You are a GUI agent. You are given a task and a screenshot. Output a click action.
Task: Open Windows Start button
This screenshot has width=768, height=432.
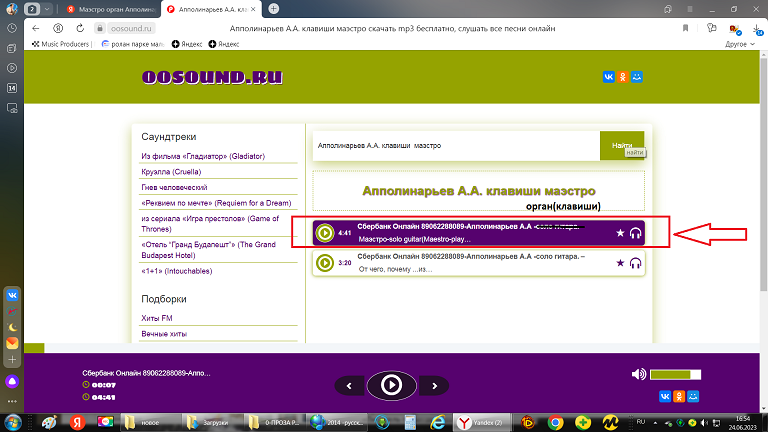[x=12, y=422]
